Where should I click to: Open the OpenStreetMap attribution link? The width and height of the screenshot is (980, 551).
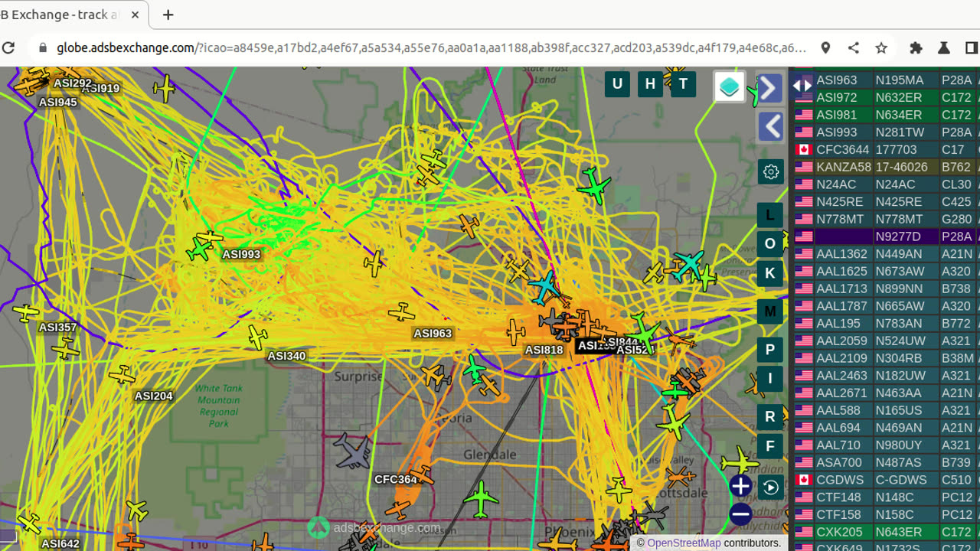(x=684, y=543)
